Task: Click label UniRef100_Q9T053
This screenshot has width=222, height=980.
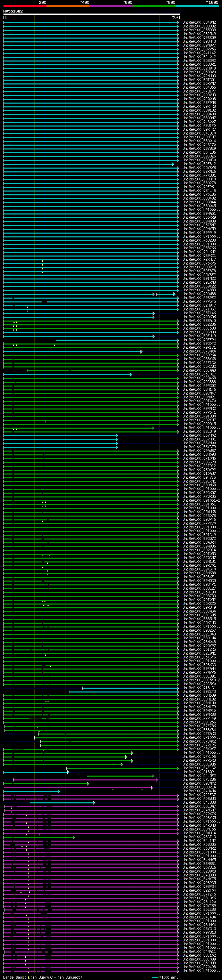Action: (x=199, y=554)
